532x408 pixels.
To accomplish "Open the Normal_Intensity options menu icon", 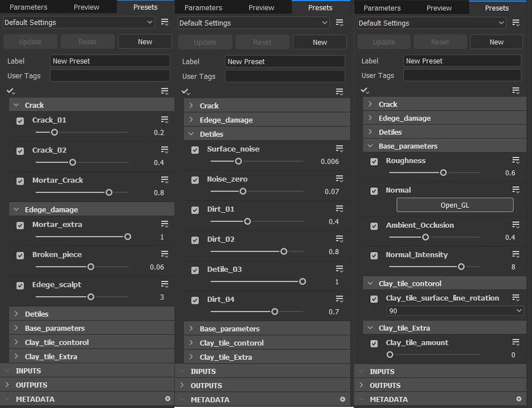I will (516, 255).
